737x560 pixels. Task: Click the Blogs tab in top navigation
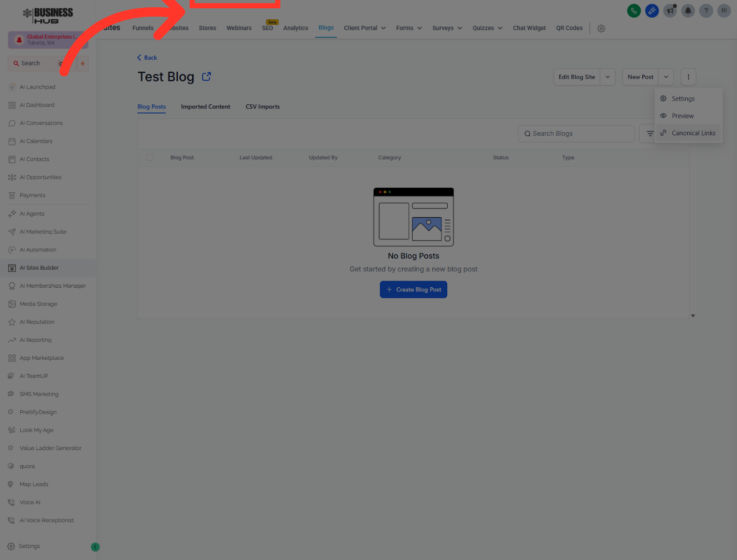(326, 28)
